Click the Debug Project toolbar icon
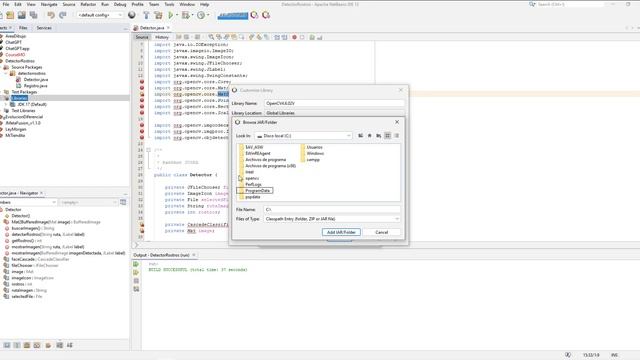The width and height of the screenshot is (640, 360). (x=186, y=15)
